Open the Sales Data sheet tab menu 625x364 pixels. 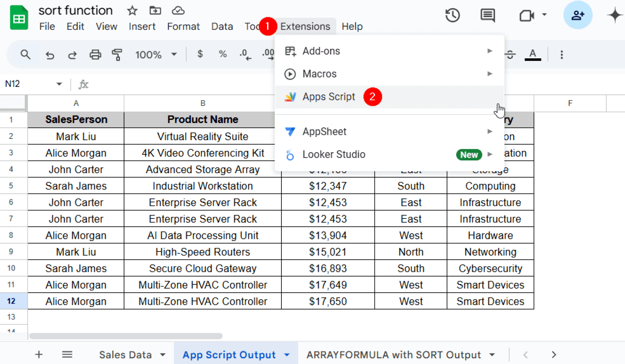point(162,355)
